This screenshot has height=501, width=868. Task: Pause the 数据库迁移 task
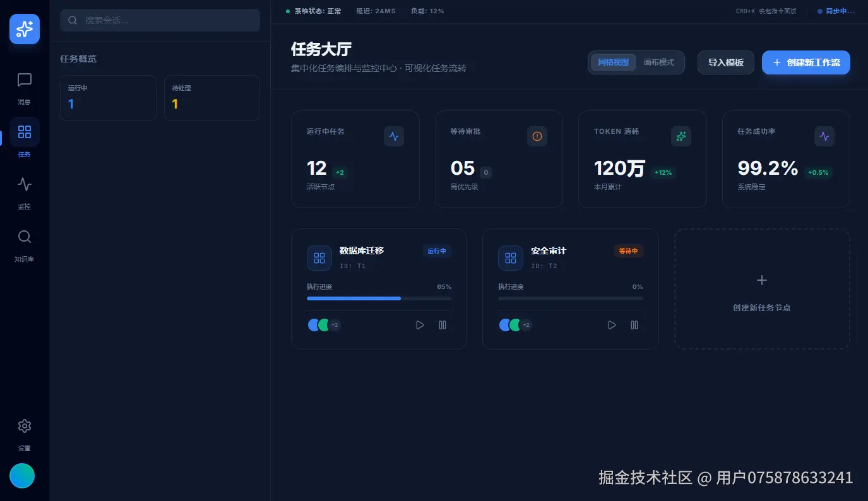tap(443, 325)
